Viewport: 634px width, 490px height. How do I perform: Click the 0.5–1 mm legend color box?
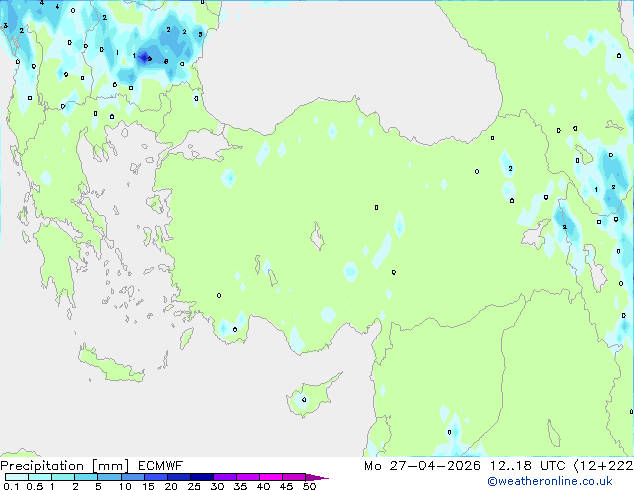pyautogui.click(x=40, y=477)
